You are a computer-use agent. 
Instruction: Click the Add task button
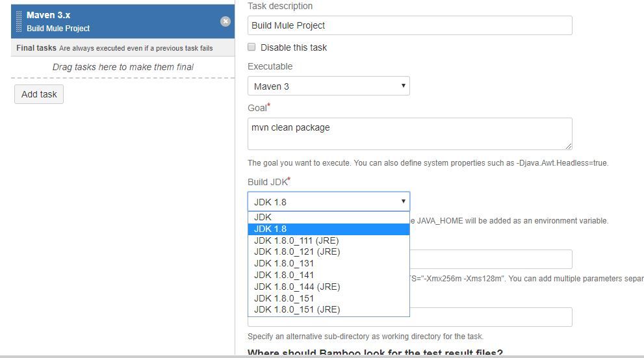[x=39, y=94]
